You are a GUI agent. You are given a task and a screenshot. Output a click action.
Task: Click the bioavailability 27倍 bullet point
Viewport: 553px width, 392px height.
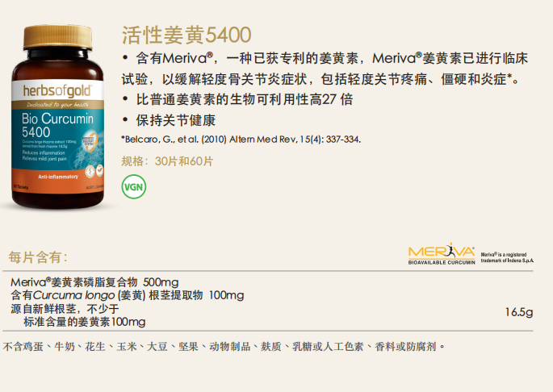pyautogui.click(x=237, y=100)
